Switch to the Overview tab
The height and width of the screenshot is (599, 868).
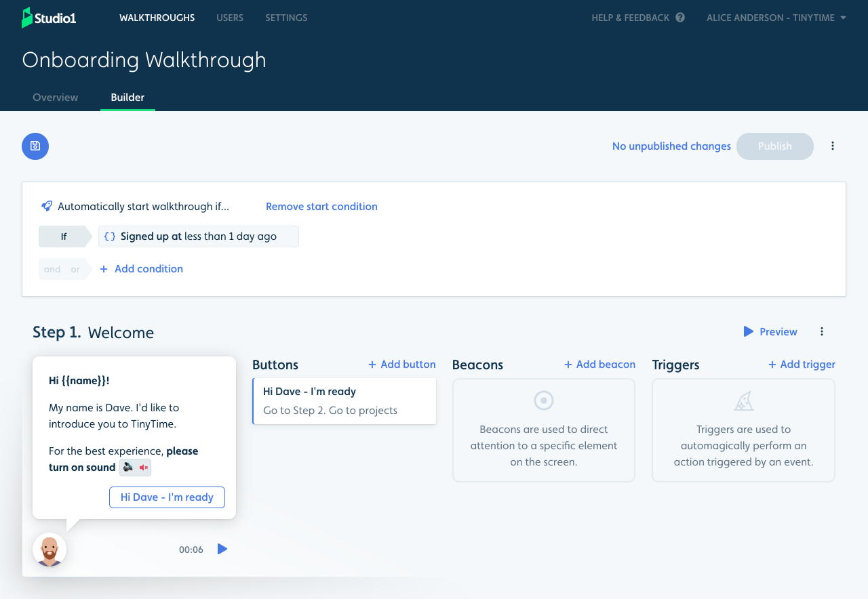(x=56, y=97)
